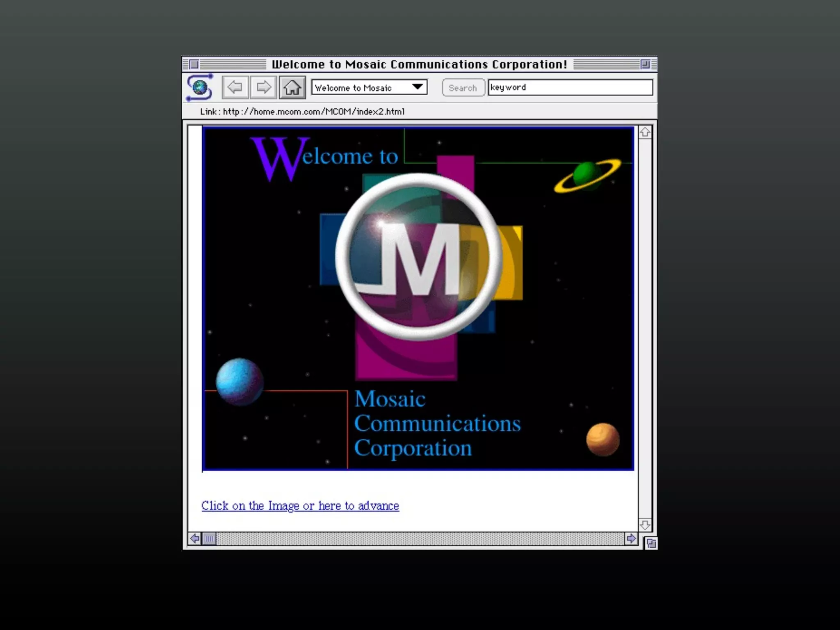Click the window resize grip icon
The width and height of the screenshot is (840, 630).
click(651, 543)
